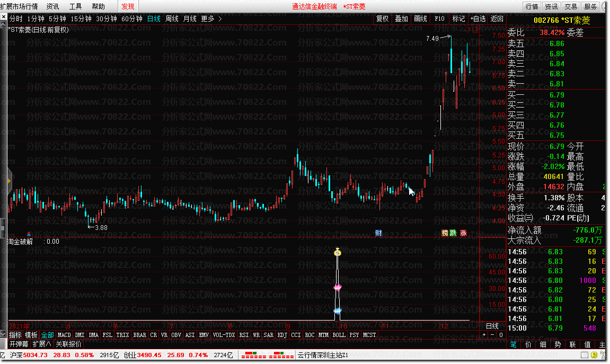The image size is (610, 364).
Task: Click stock code 002766 *ST索菱 header
Action: pos(562,20)
